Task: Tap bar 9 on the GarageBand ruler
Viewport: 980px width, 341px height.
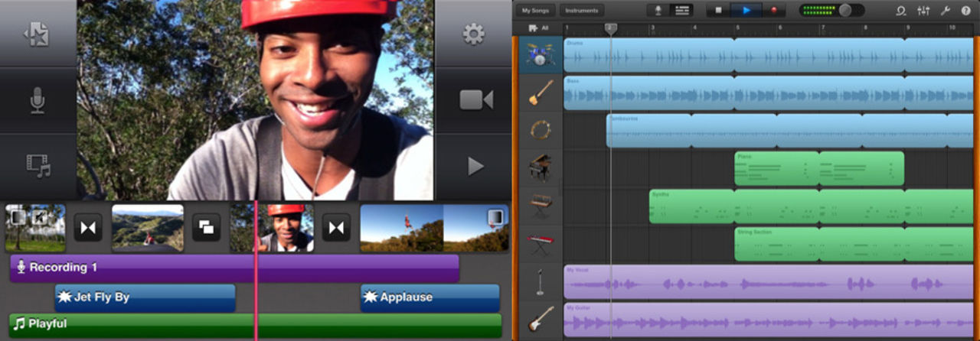Action: (910, 28)
